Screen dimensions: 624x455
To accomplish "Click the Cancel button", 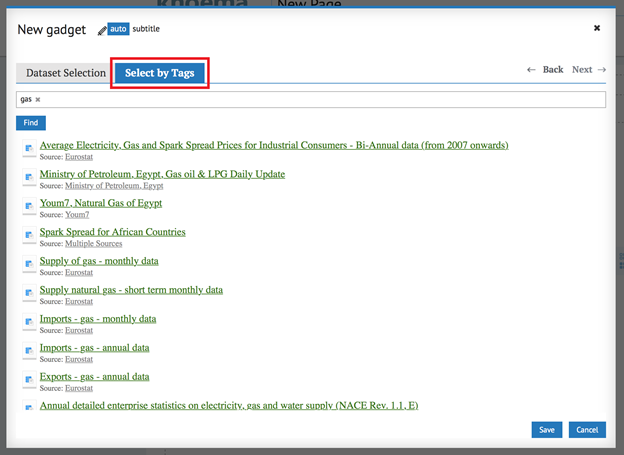I will (587, 430).
